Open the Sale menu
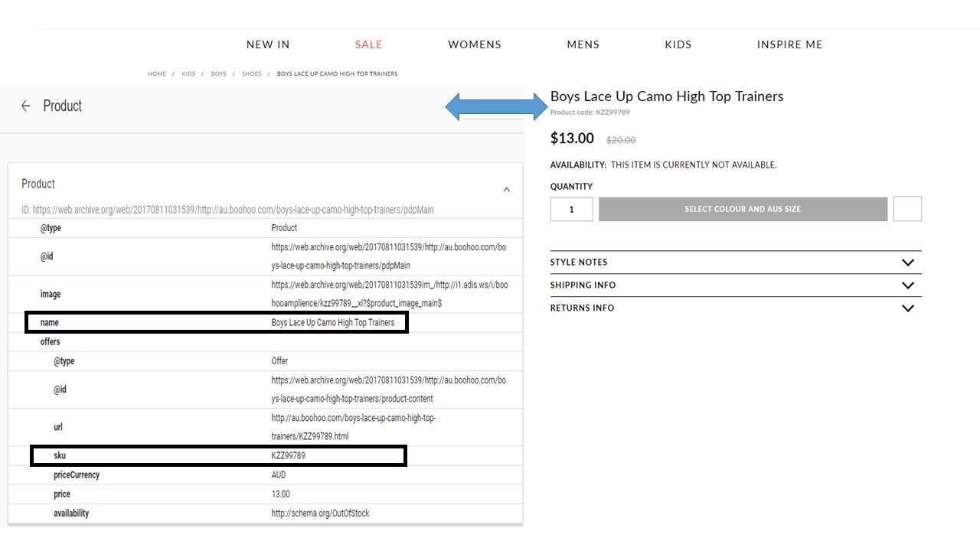Image resolution: width=980 pixels, height=551 pixels. (x=368, y=44)
